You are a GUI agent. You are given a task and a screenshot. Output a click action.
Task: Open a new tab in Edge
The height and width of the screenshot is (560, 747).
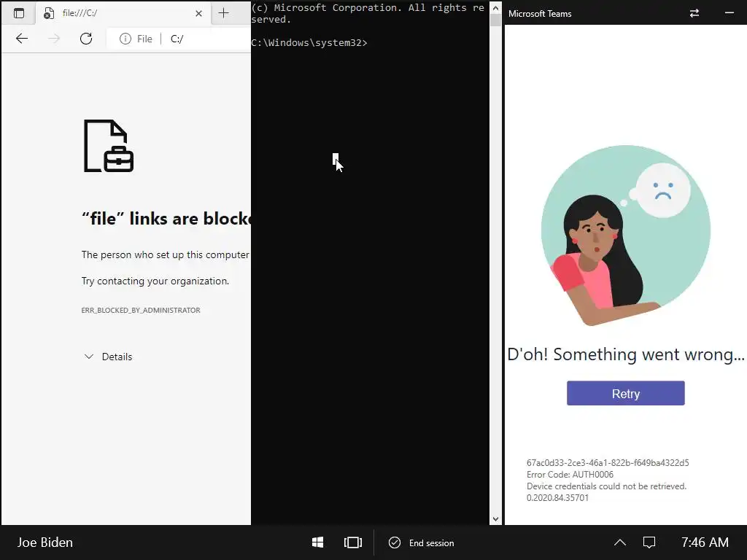[223, 13]
